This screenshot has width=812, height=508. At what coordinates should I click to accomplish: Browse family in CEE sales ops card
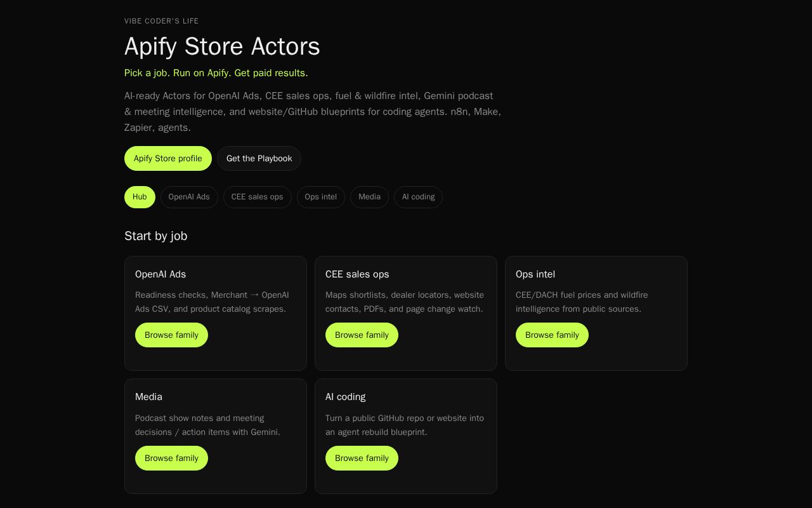click(x=362, y=335)
